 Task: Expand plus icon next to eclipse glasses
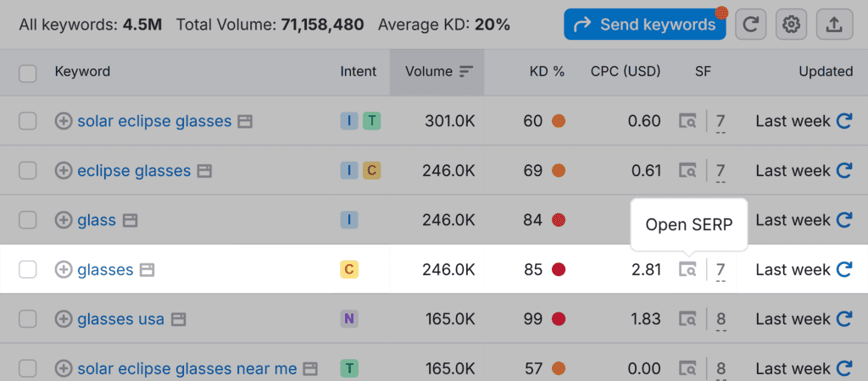pos(64,171)
